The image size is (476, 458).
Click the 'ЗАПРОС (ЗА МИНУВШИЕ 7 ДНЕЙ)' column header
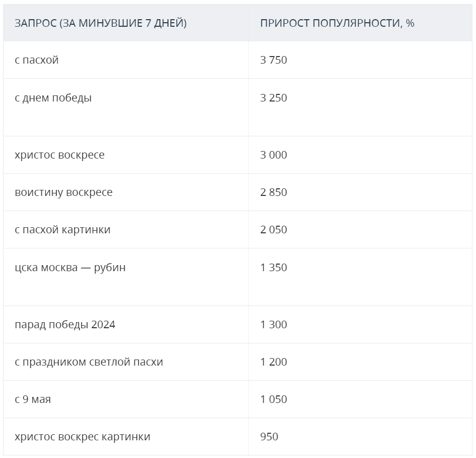(x=100, y=23)
